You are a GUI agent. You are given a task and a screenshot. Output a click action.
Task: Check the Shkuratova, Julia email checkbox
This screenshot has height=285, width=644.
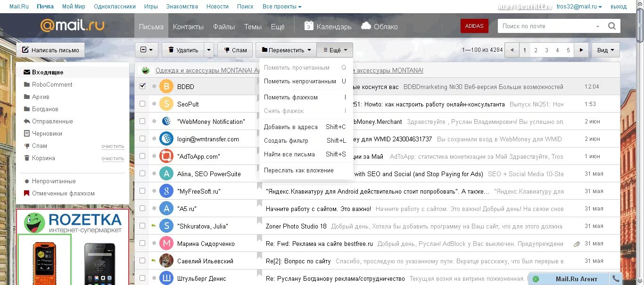click(143, 226)
